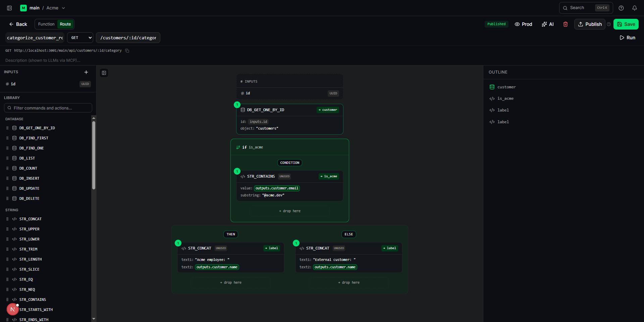Select DB_INSERT in the library list
Image resolution: width=644 pixels, height=322 pixels.
(29, 178)
